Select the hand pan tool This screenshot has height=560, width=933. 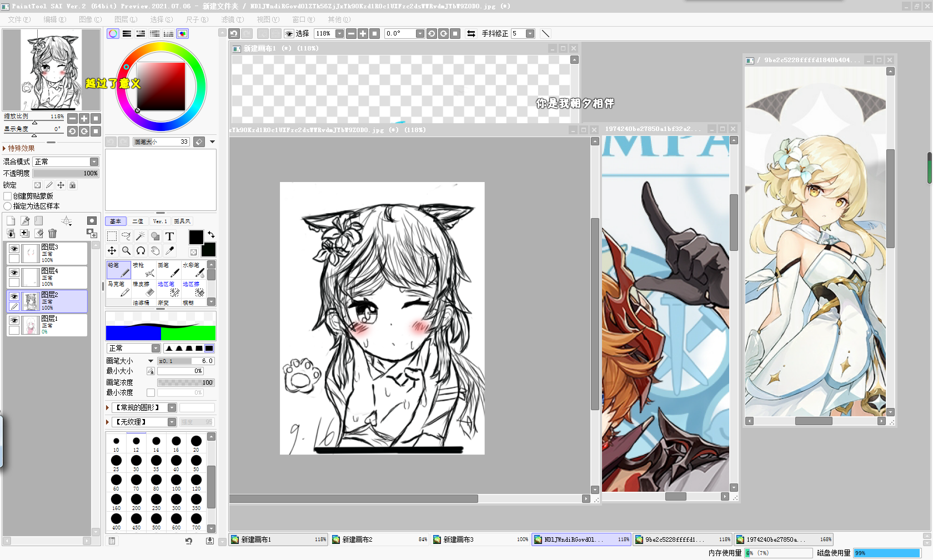(x=155, y=251)
